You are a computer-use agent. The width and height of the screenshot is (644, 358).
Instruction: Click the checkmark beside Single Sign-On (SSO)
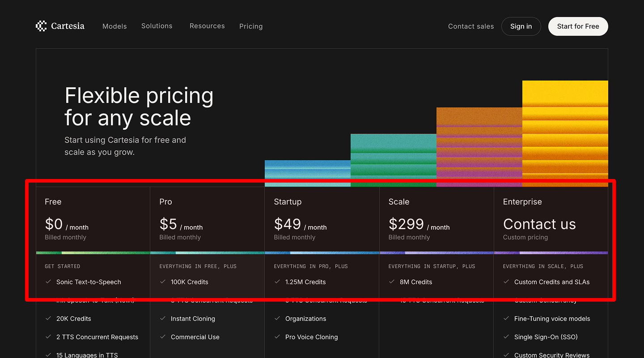(506, 337)
